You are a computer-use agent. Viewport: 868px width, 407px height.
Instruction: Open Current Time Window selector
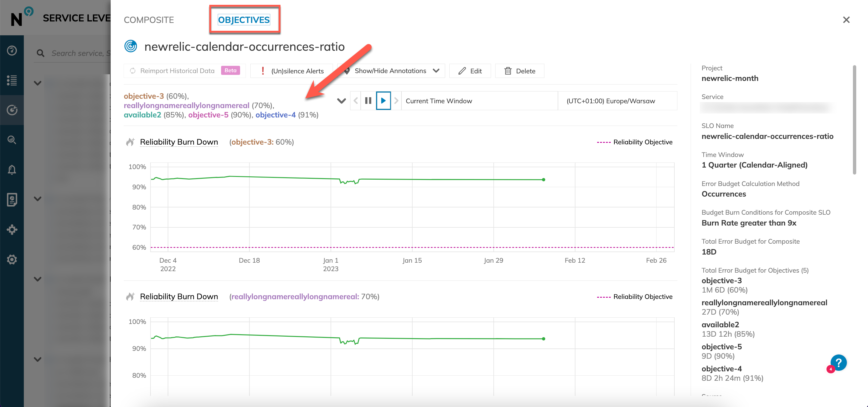pos(480,101)
